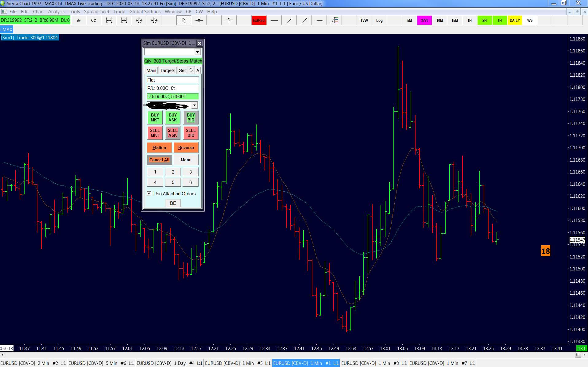Click the BUY BID button
588x367 pixels.
pos(191,117)
